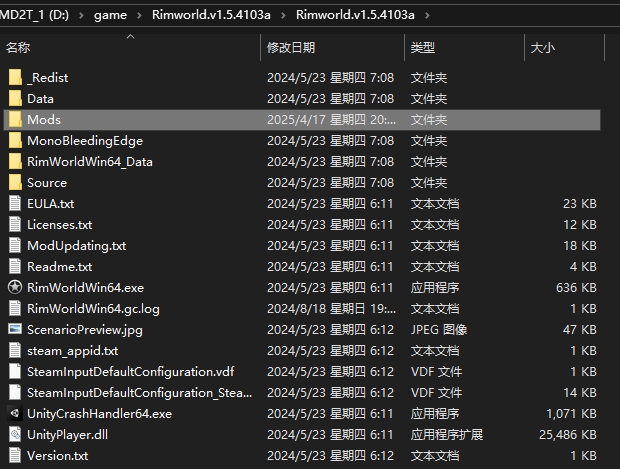Select the MonoBleedingEdge folder name
This screenshot has height=469, width=620.
point(85,141)
